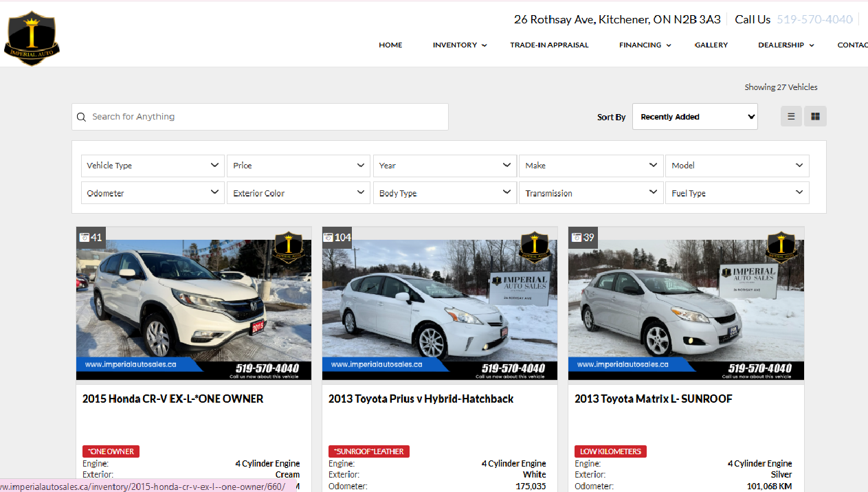Click photo count icon on Honda CR-V
The image size is (868, 492).
pyautogui.click(x=85, y=238)
